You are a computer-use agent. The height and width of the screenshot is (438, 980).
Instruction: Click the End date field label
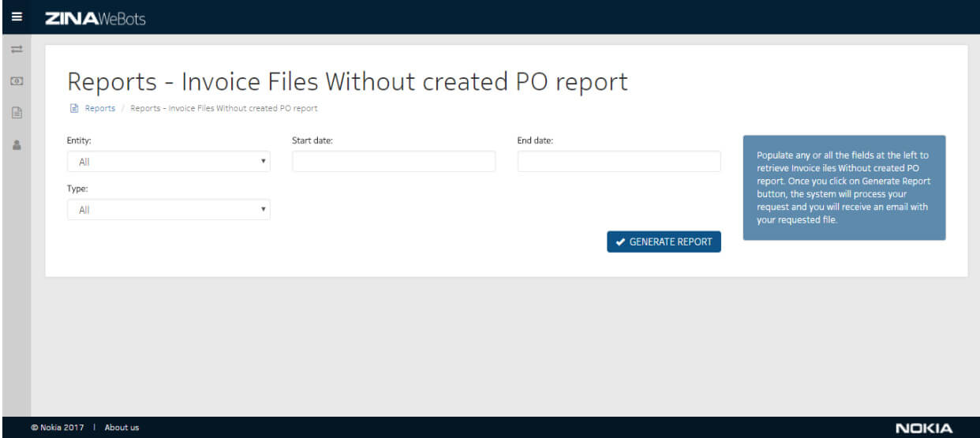(535, 140)
